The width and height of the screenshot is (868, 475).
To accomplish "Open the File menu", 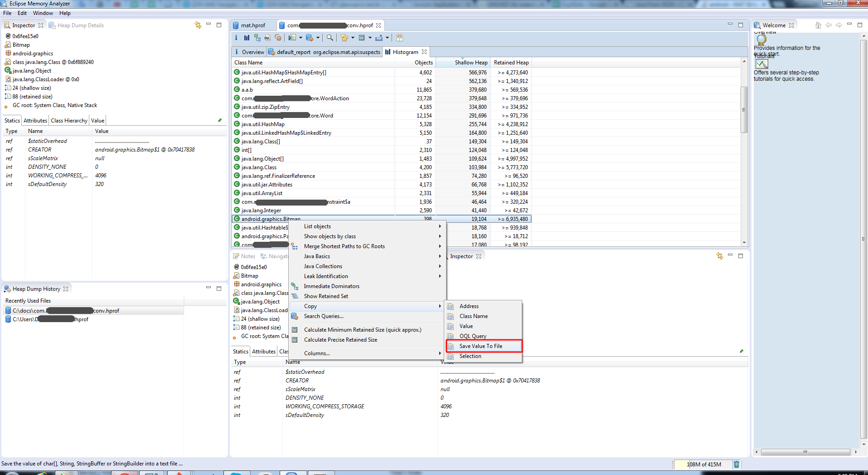I will (x=7, y=13).
